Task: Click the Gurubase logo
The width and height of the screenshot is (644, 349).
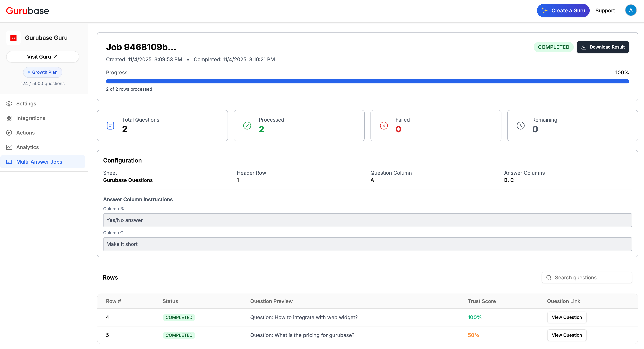Action: pos(27,11)
